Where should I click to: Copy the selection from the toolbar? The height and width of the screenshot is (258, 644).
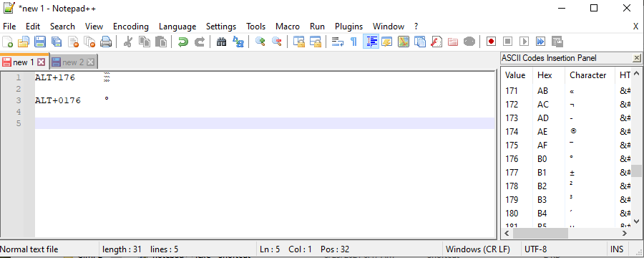click(144, 42)
